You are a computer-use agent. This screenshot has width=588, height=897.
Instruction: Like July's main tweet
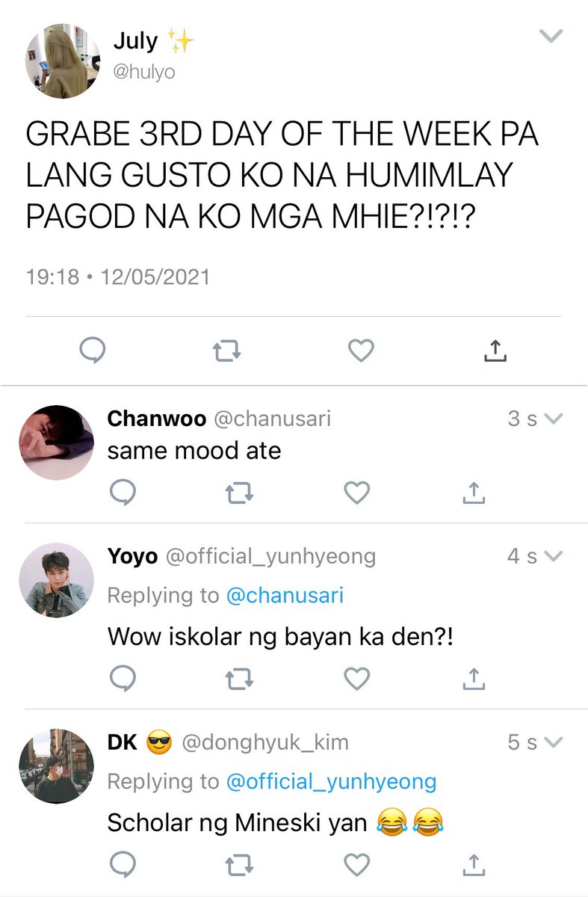point(361,350)
